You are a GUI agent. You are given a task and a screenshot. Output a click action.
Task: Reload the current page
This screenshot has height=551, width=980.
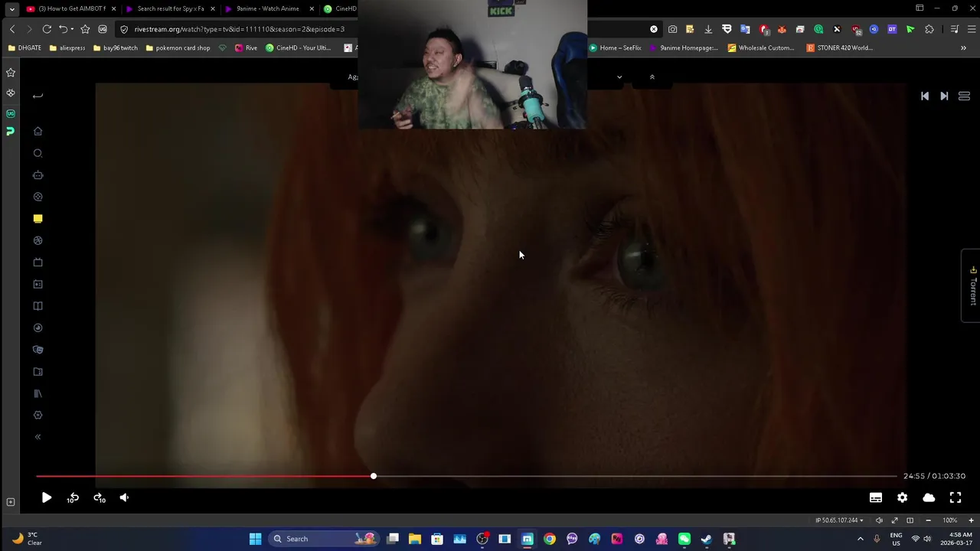(x=47, y=29)
